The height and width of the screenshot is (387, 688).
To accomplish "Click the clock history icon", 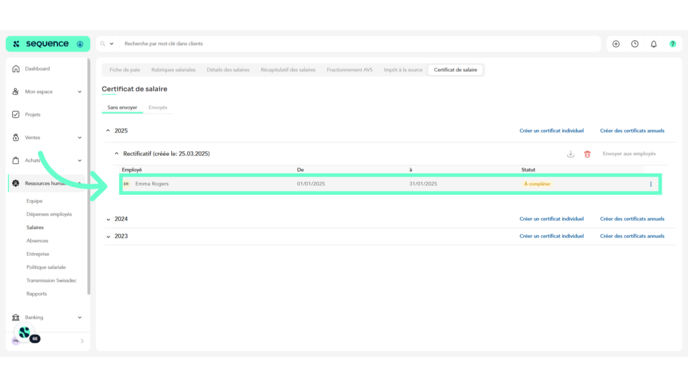I will pyautogui.click(x=634, y=44).
